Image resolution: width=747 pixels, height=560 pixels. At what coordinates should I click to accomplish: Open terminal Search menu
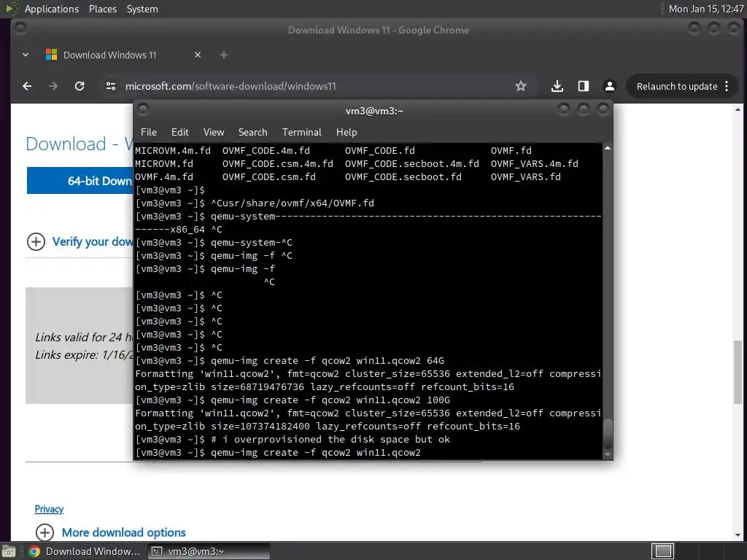coord(252,133)
